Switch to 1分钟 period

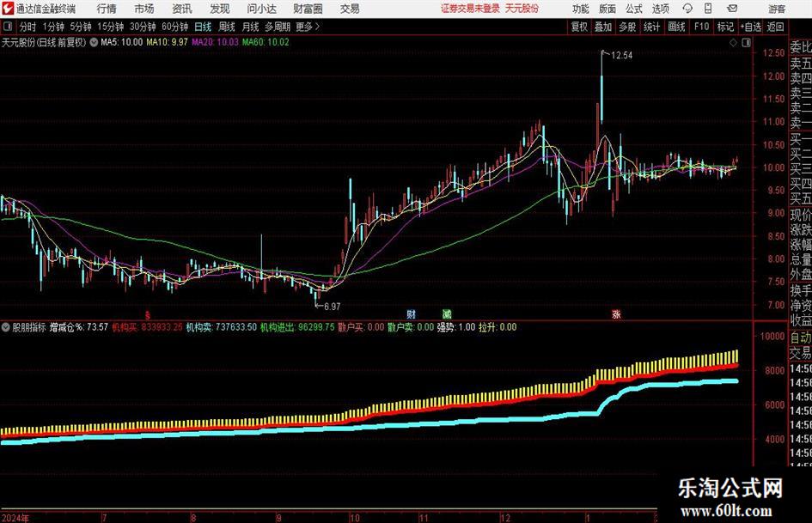point(53,27)
